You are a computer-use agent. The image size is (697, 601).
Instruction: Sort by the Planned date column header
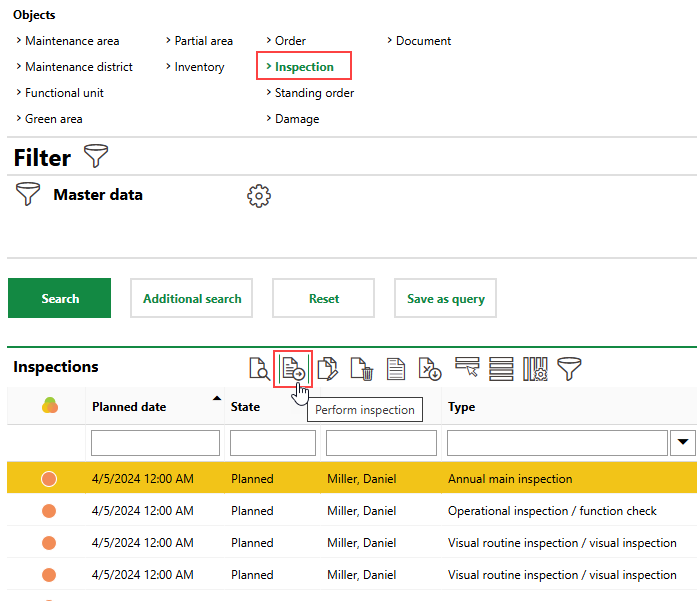tap(129, 407)
